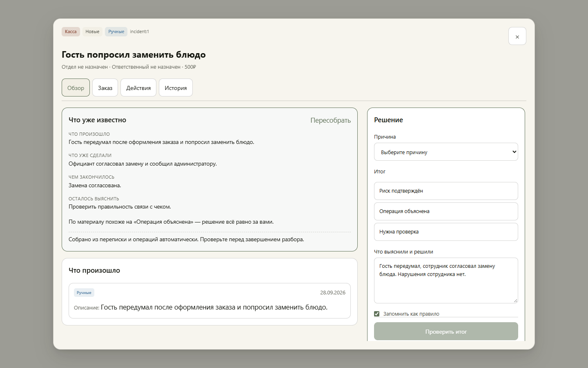Click the text Проверить правильность связи с чеком.
Image resolution: width=588 pixels, height=368 pixels.
point(120,207)
